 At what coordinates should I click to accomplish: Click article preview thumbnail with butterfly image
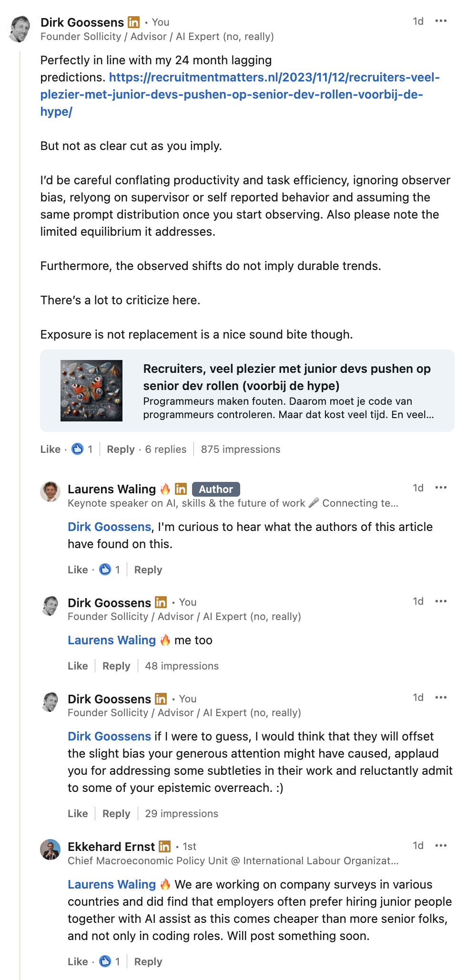(91, 390)
